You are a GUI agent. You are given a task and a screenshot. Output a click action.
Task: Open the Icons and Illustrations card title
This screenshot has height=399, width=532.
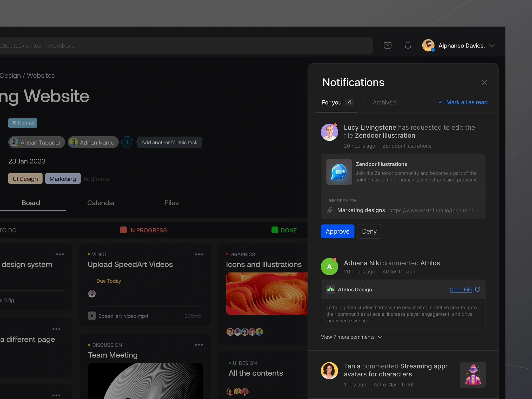[264, 264]
